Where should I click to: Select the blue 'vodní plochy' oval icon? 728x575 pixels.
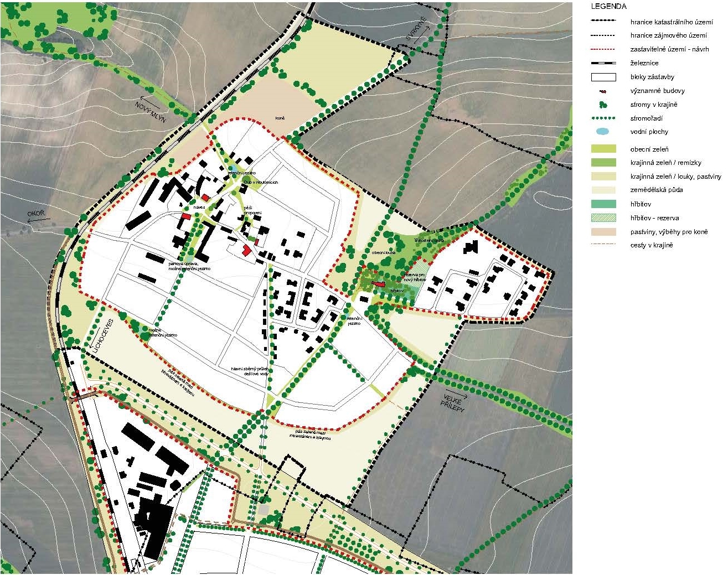[603, 132]
